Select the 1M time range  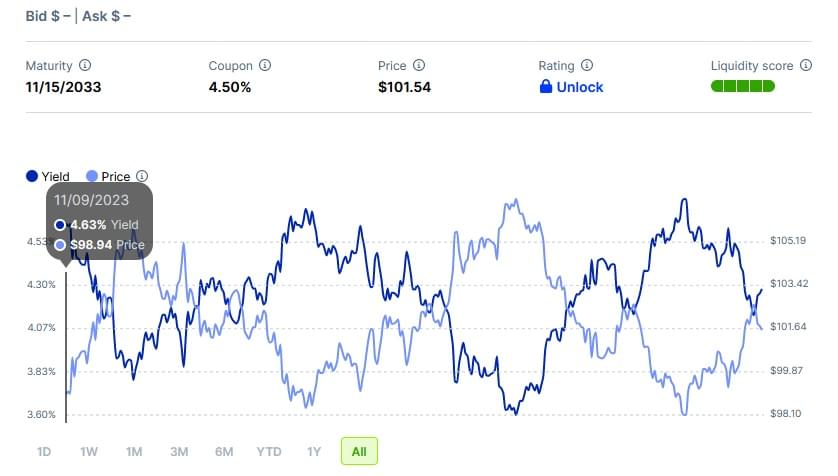[x=134, y=452]
